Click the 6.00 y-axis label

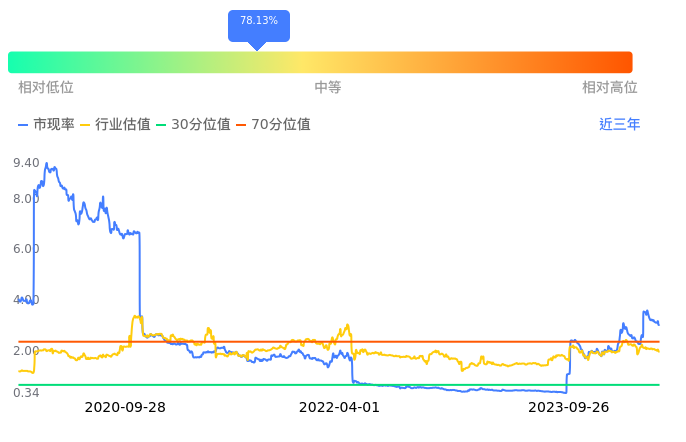click(26, 249)
